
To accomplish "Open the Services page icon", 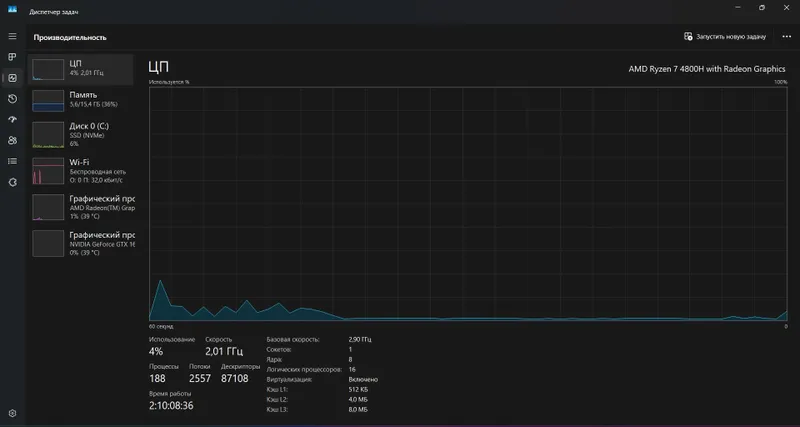I will point(12,182).
